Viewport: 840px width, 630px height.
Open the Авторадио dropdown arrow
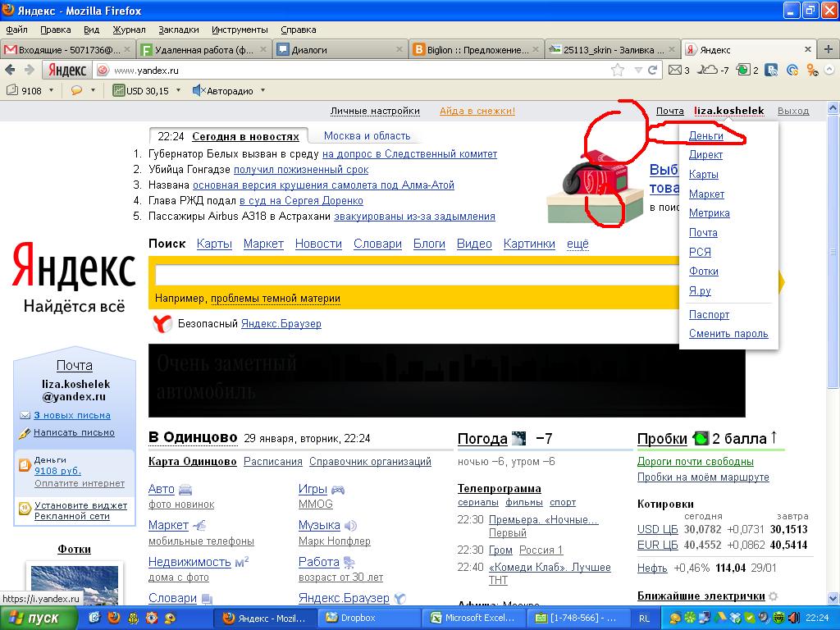[x=263, y=90]
